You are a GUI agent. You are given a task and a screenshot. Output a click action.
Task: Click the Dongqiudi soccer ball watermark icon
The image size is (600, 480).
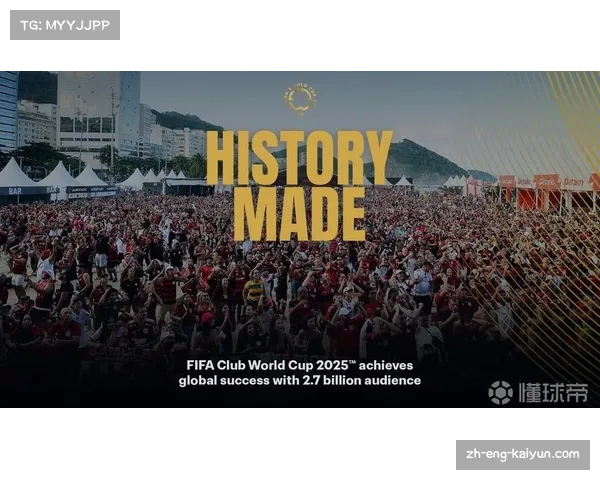501,393
